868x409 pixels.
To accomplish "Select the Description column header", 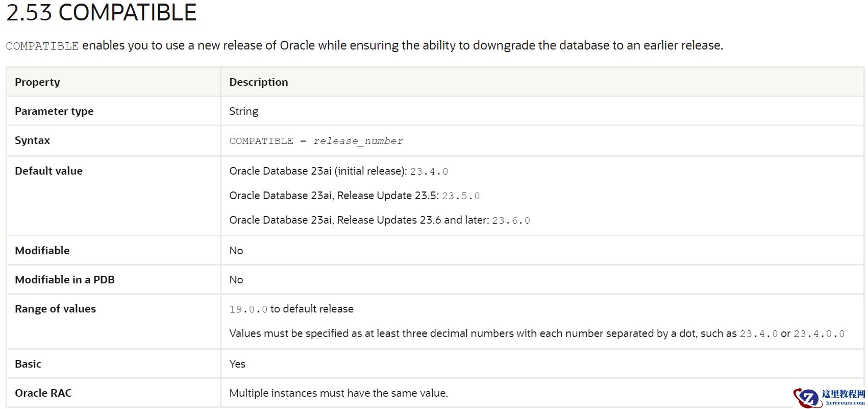I will pyautogui.click(x=258, y=82).
